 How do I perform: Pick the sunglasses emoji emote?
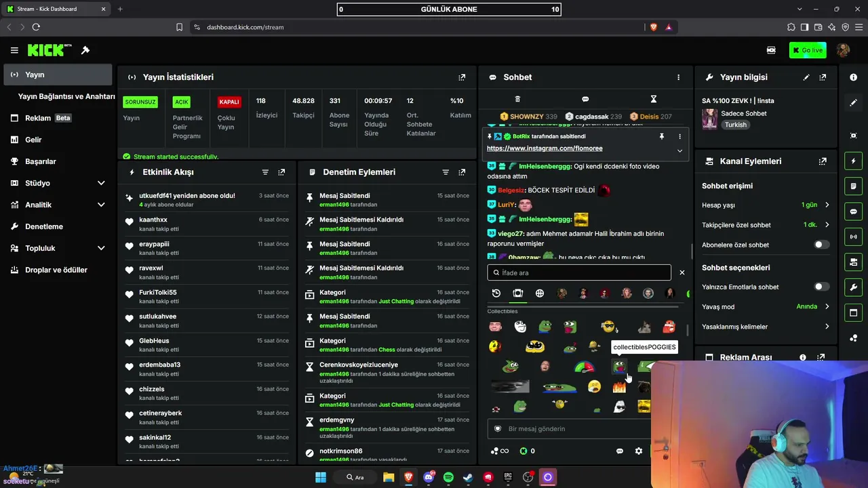coord(608,327)
